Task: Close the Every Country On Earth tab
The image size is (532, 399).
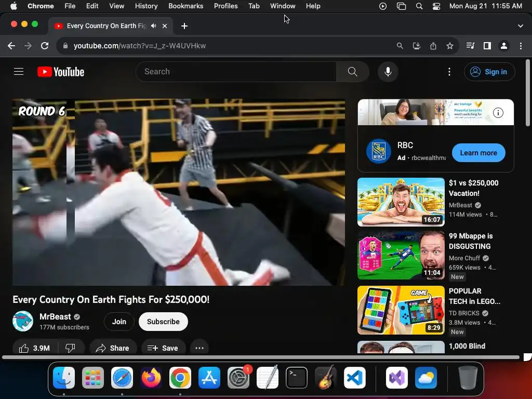Action: click(x=165, y=26)
